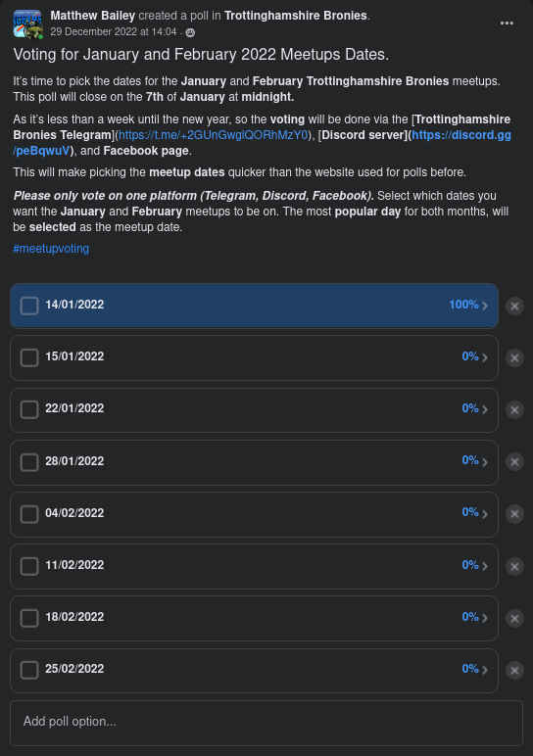
Task: Remove the 04/02/2022 poll option
Action: click(514, 514)
